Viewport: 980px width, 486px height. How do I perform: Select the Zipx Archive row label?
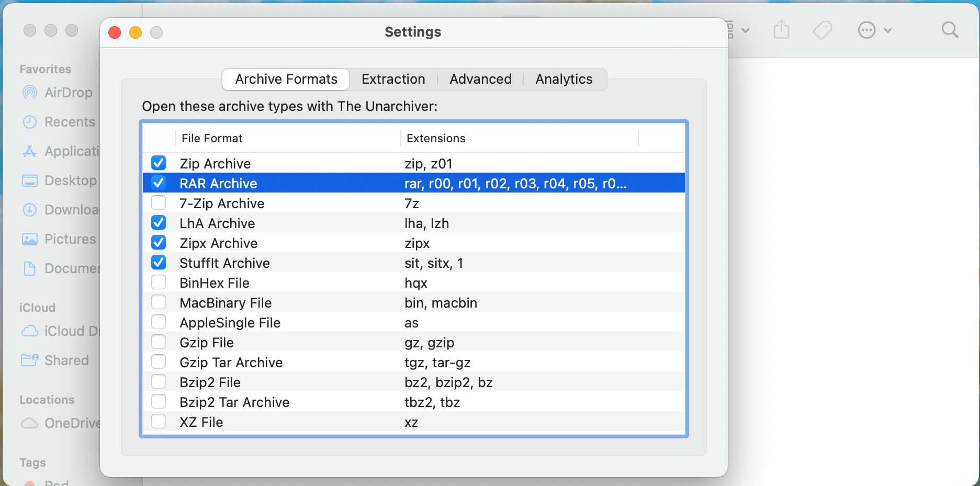click(219, 243)
